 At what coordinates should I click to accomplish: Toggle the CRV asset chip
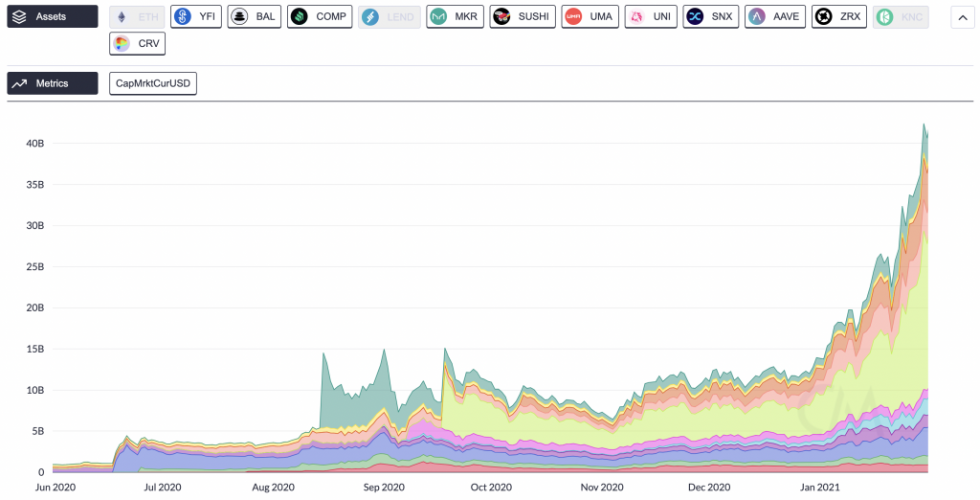click(x=138, y=44)
